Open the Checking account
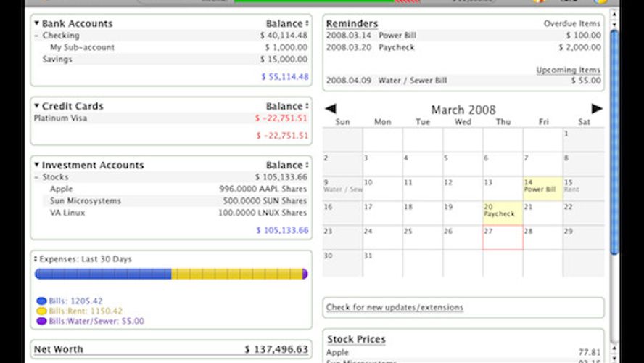 (x=61, y=36)
